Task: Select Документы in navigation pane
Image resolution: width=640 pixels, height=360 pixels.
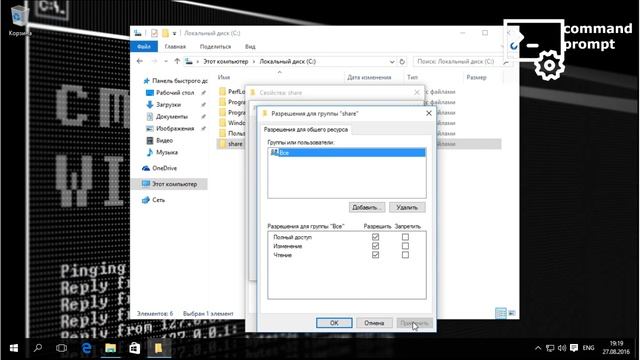Action: [172, 116]
